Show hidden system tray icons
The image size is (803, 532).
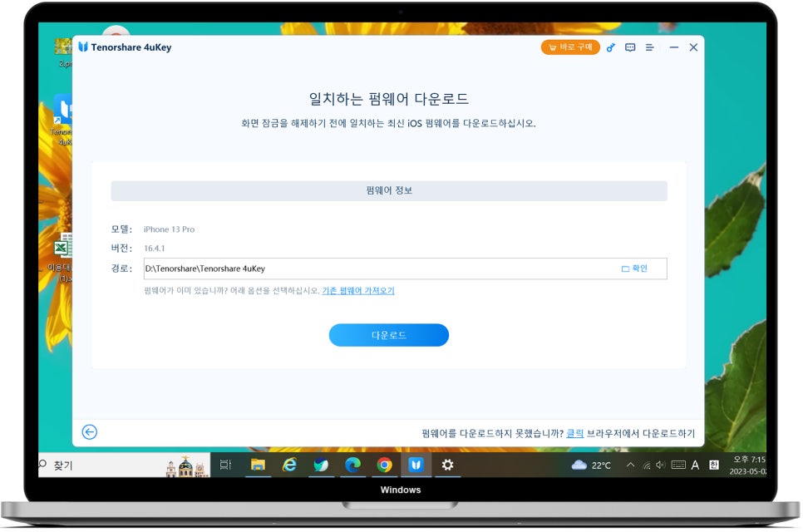pos(631,465)
